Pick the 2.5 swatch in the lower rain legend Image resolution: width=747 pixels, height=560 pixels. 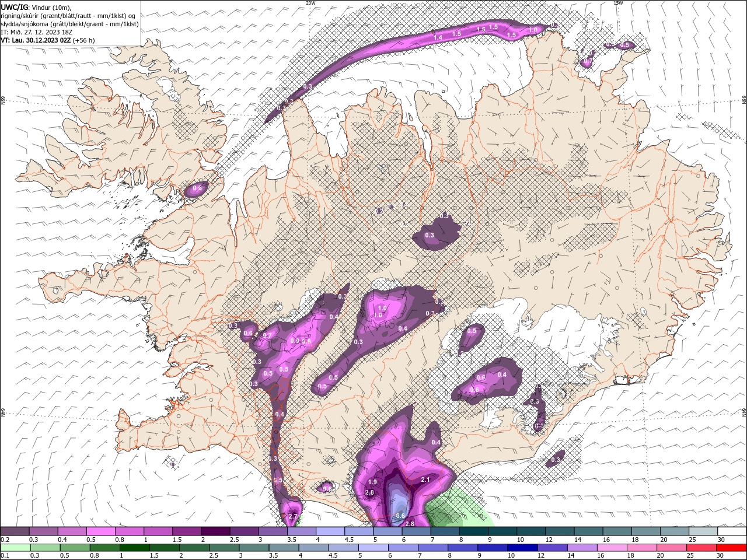pyautogui.click(x=224, y=548)
